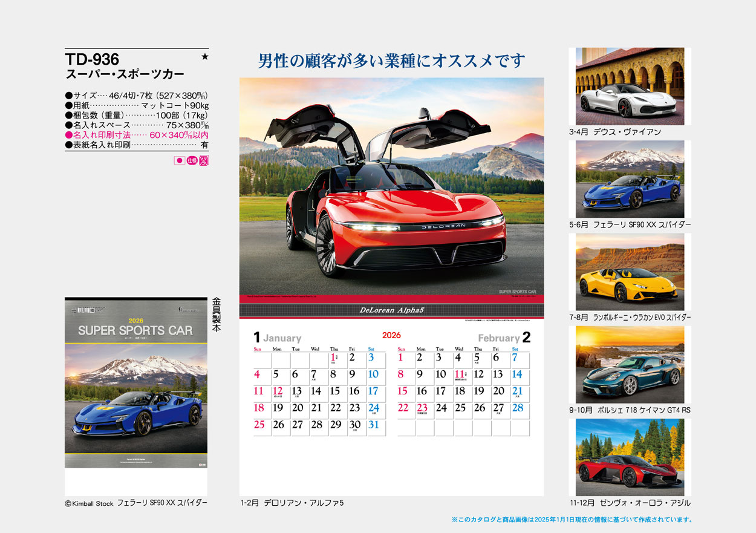Click the round pink 仕様 icon
Screen dimensions: 756x533
[x=192, y=161]
